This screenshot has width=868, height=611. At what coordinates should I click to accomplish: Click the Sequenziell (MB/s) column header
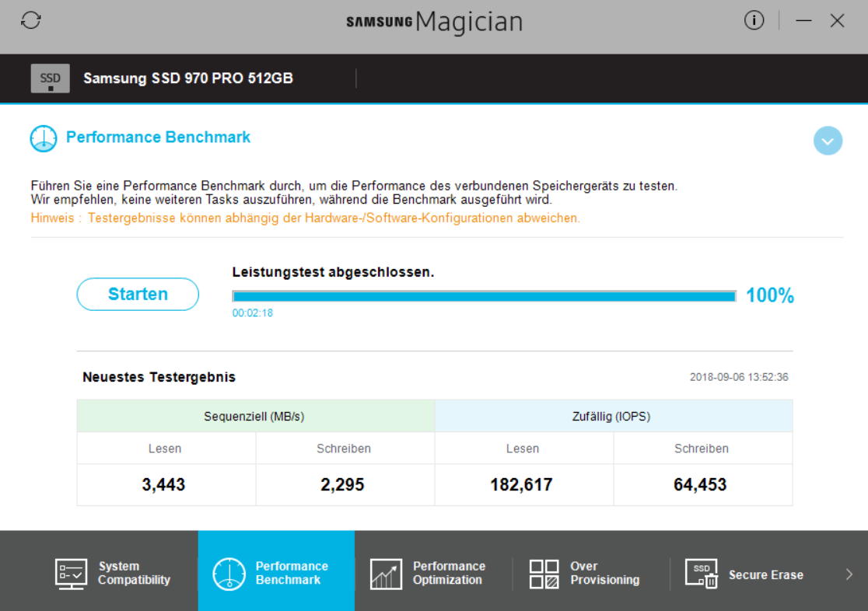256,416
